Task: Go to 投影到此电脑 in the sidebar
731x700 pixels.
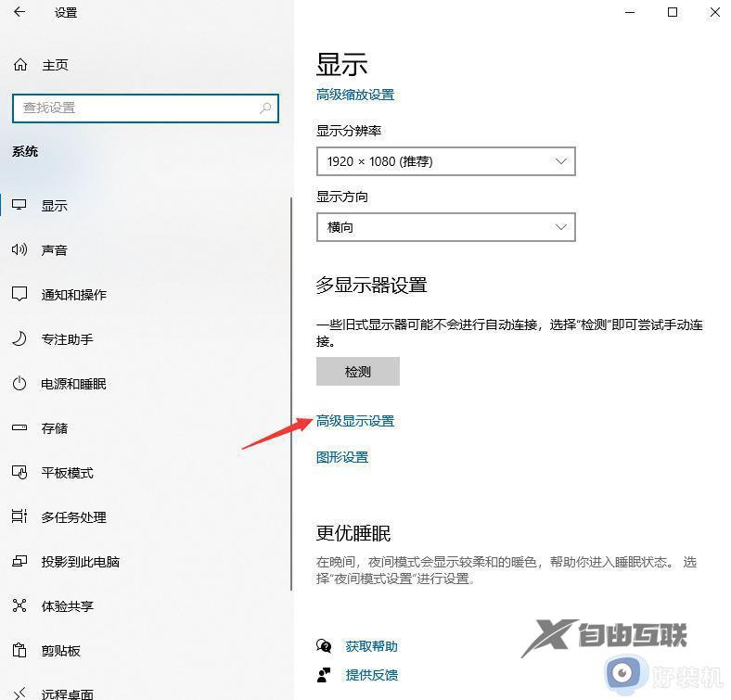Action: point(80,562)
